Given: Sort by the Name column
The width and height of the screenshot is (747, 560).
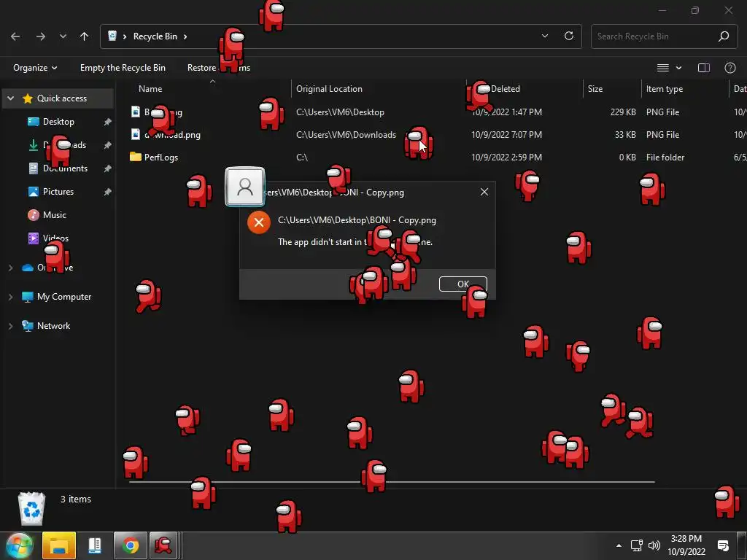Looking at the screenshot, I should tap(150, 88).
